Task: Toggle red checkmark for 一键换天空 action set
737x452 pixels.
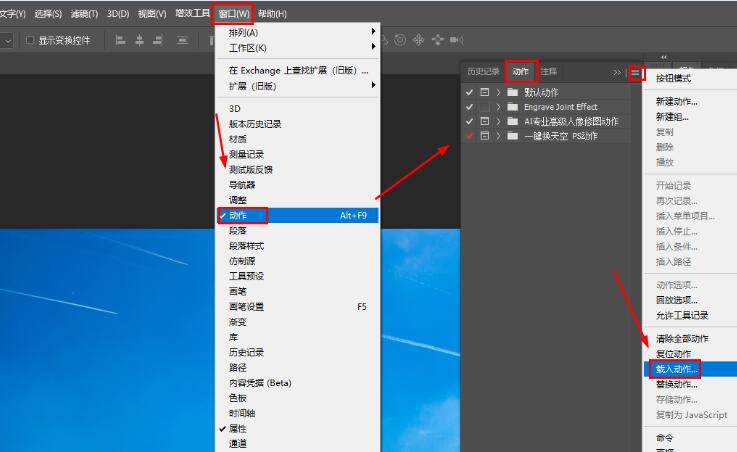Action: [x=470, y=135]
